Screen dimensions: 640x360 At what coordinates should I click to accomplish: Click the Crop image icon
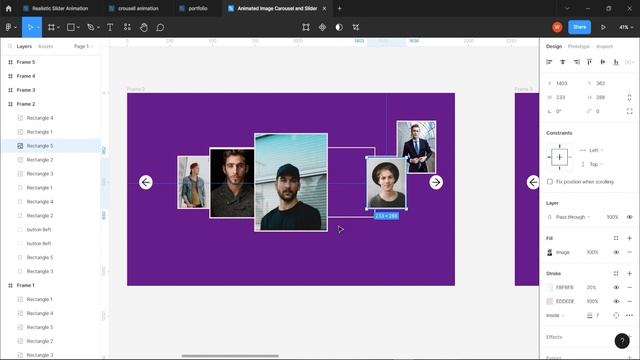pos(356,27)
